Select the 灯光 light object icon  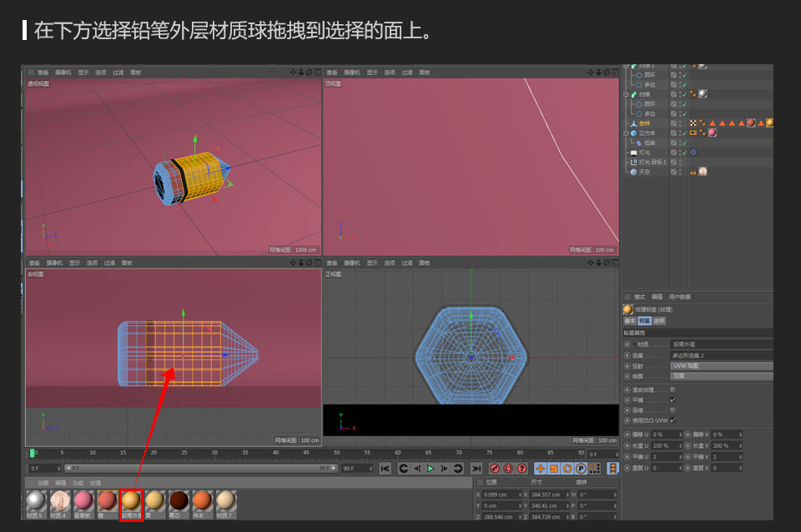click(633, 152)
